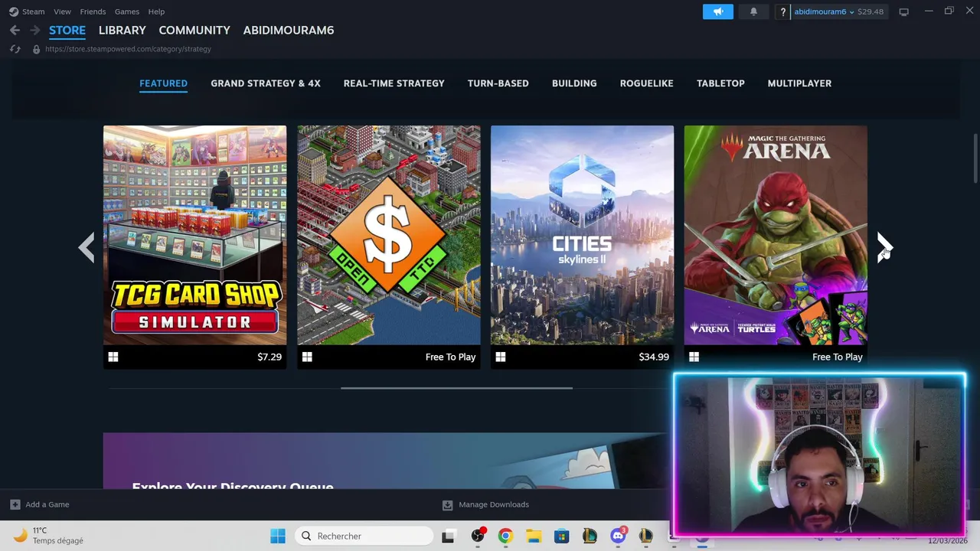Launch Google Chrome from the taskbar

(x=505, y=536)
